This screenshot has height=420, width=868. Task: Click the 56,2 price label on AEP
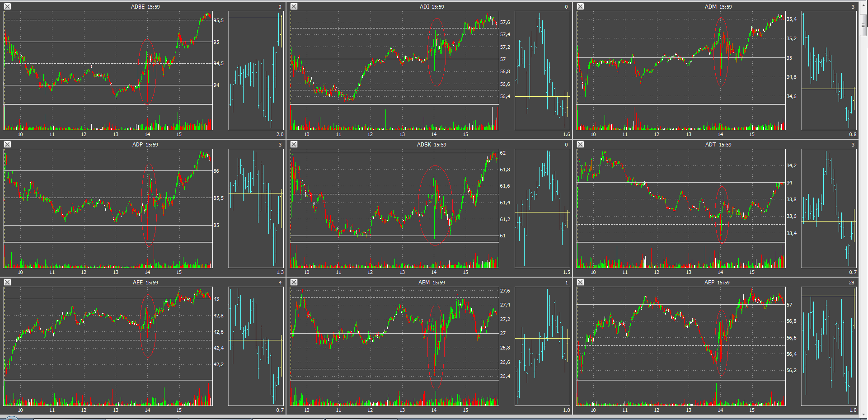point(792,370)
